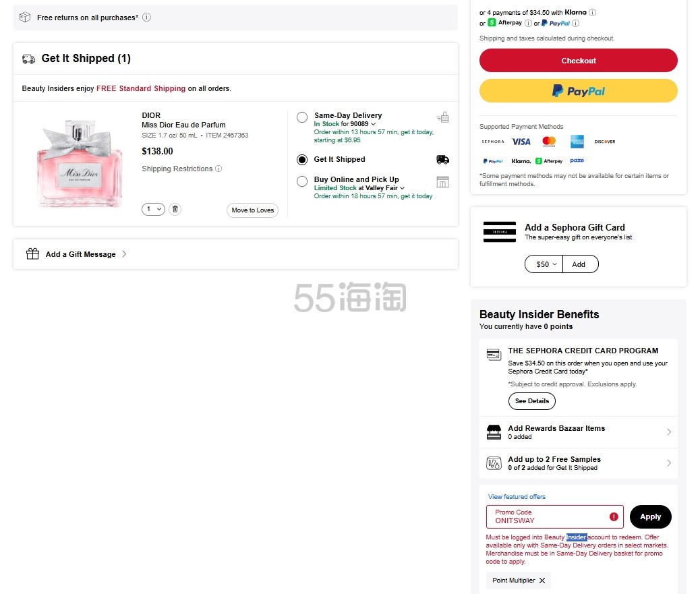
Task: Click the Paze payment logo
Action: (577, 160)
